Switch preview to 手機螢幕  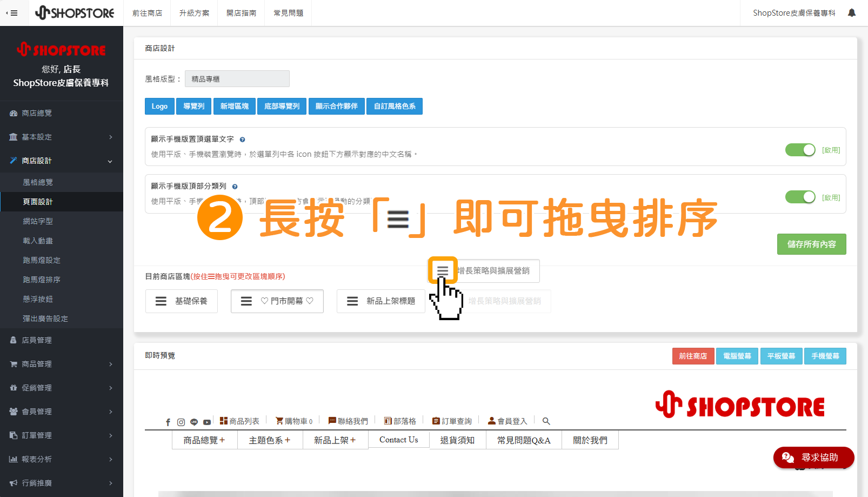click(x=825, y=356)
